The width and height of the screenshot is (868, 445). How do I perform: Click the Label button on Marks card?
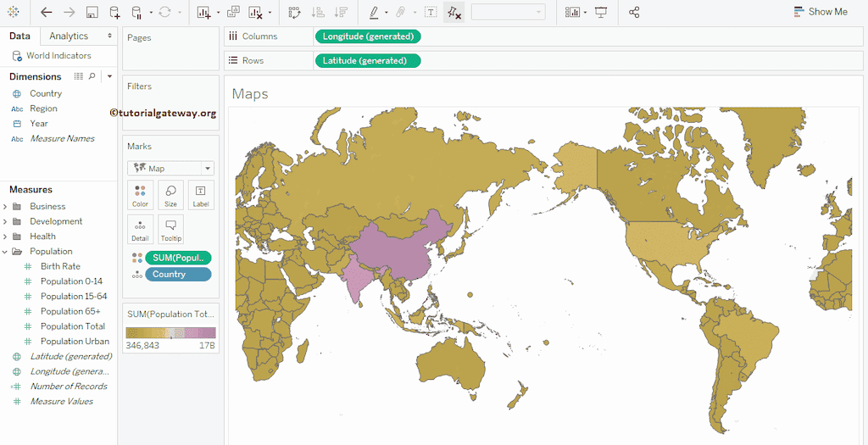pyautogui.click(x=200, y=195)
